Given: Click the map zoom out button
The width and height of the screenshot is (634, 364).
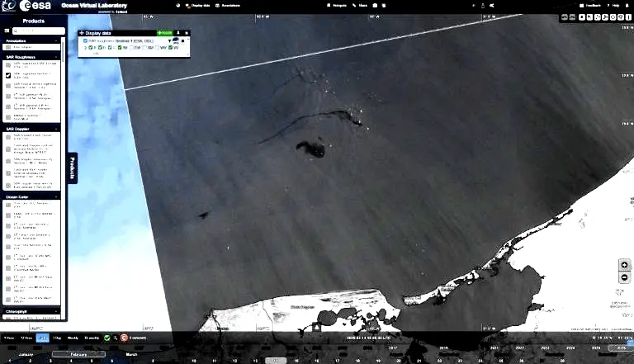Looking at the screenshot, I should [625, 277].
